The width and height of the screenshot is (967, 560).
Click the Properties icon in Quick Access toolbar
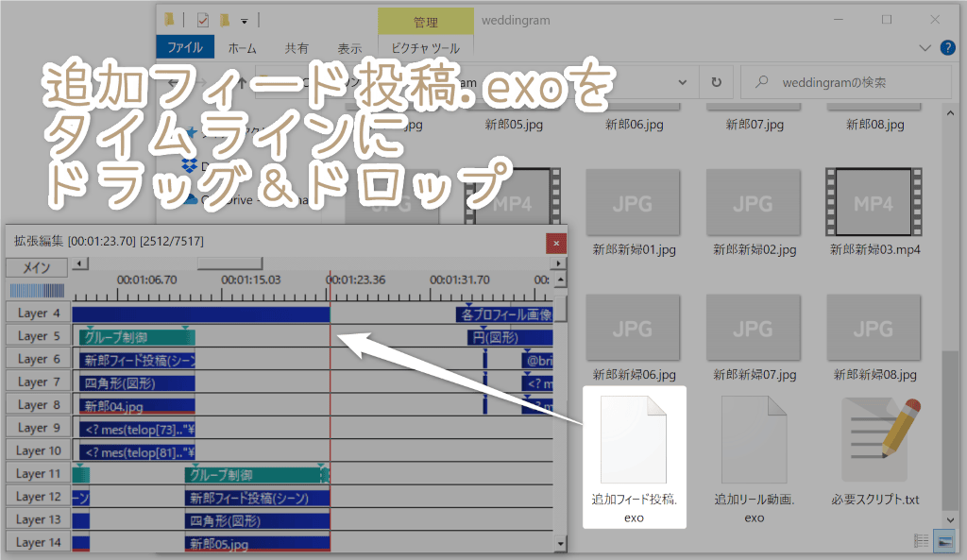pyautogui.click(x=203, y=21)
